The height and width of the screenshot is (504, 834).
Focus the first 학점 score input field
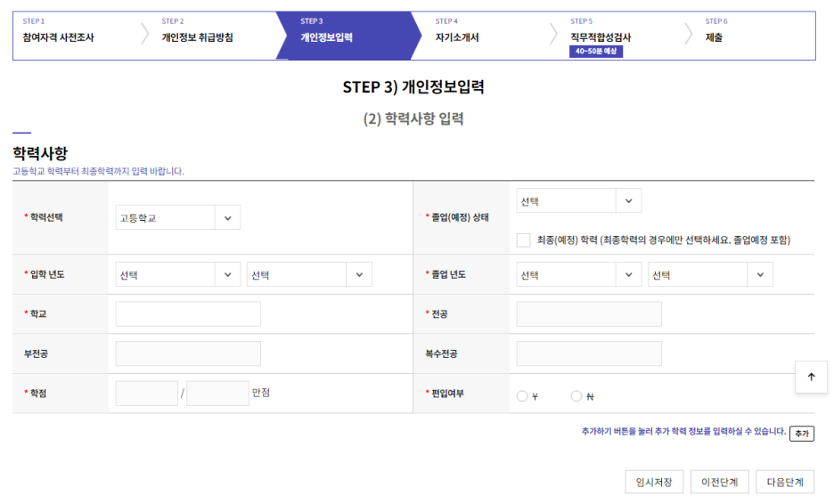click(147, 394)
